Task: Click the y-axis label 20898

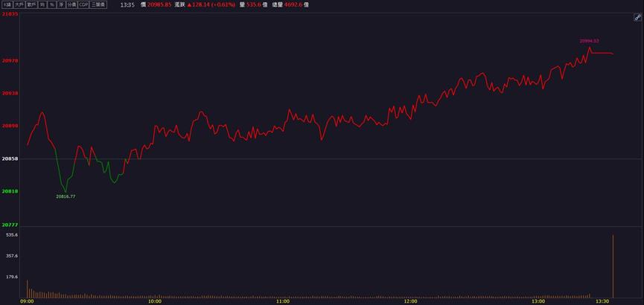Action: tap(10, 126)
